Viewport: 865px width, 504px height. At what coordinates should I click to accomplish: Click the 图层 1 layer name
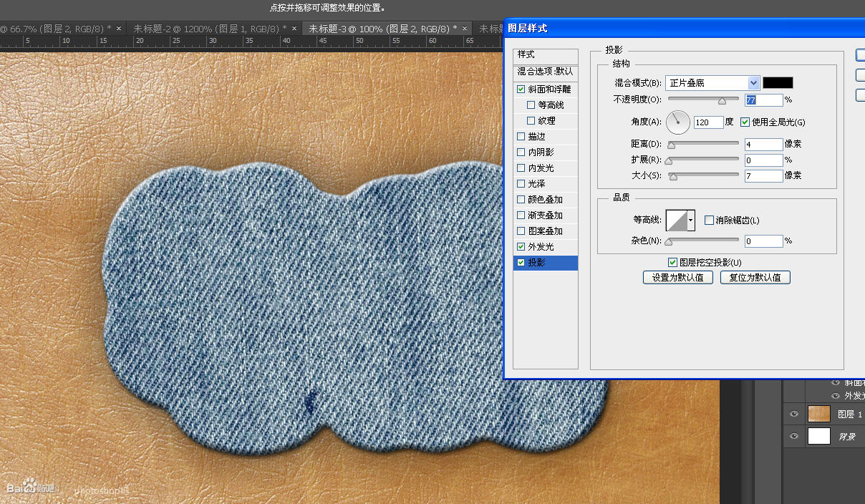[x=850, y=415]
